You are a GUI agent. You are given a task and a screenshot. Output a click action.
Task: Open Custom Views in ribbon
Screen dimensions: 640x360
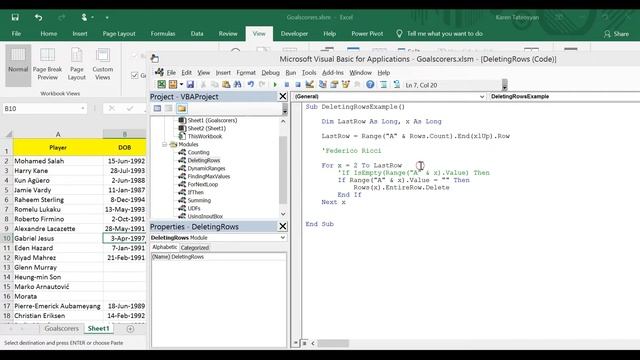point(103,65)
